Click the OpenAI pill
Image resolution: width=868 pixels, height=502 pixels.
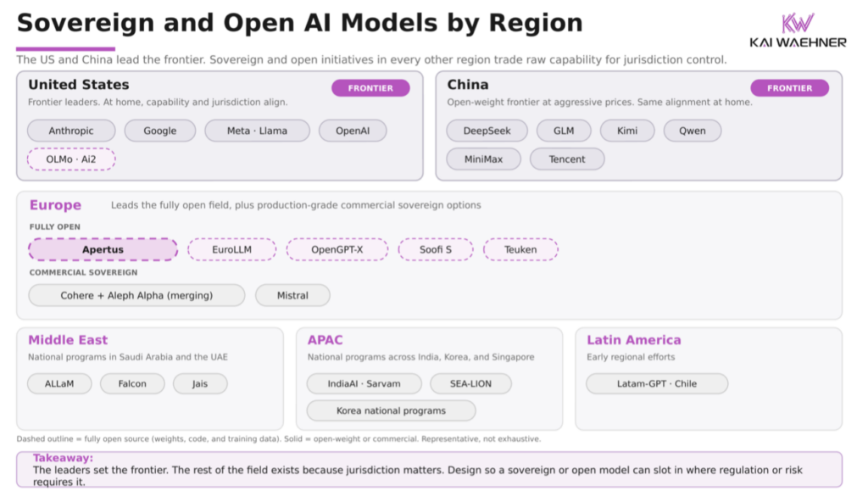tap(353, 131)
